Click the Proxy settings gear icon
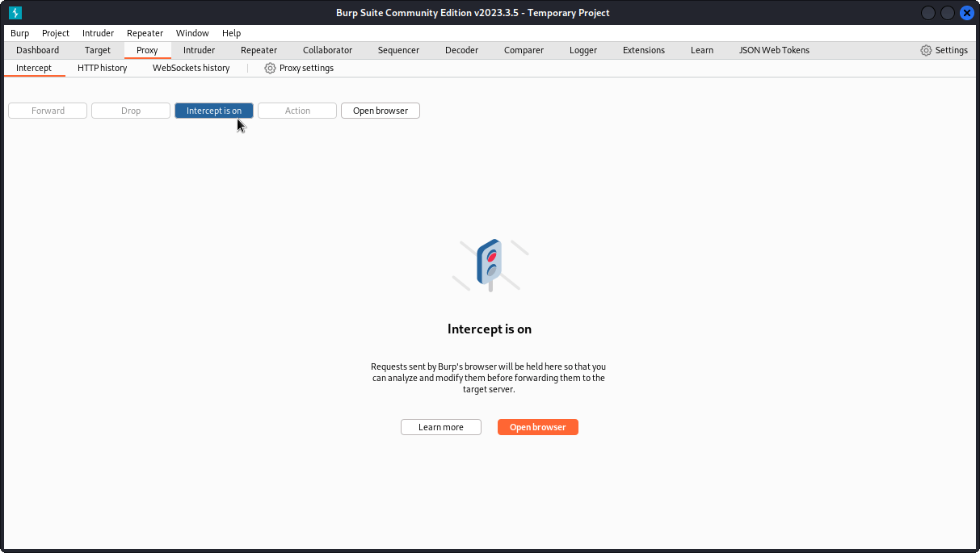Image resolution: width=980 pixels, height=553 pixels. coord(269,68)
